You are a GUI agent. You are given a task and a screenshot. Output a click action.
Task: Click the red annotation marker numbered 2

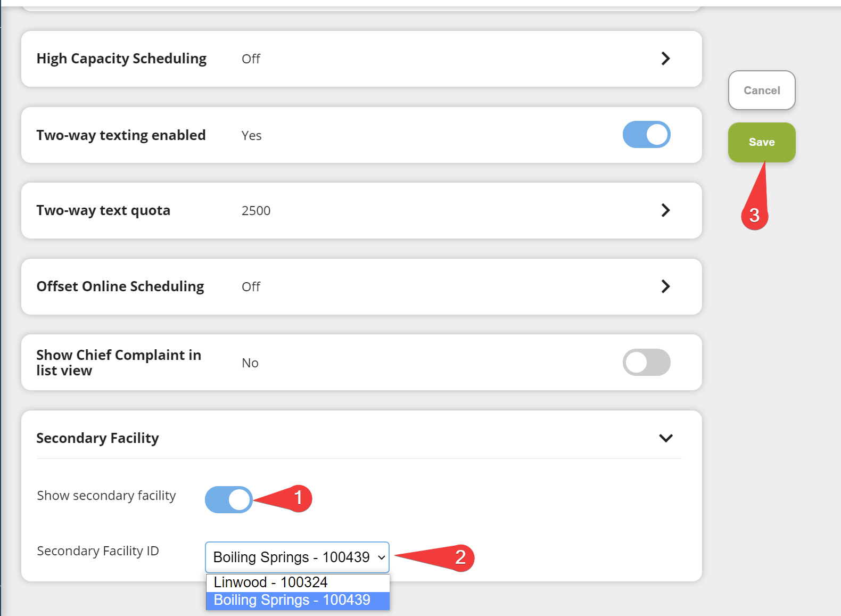pos(460,558)
